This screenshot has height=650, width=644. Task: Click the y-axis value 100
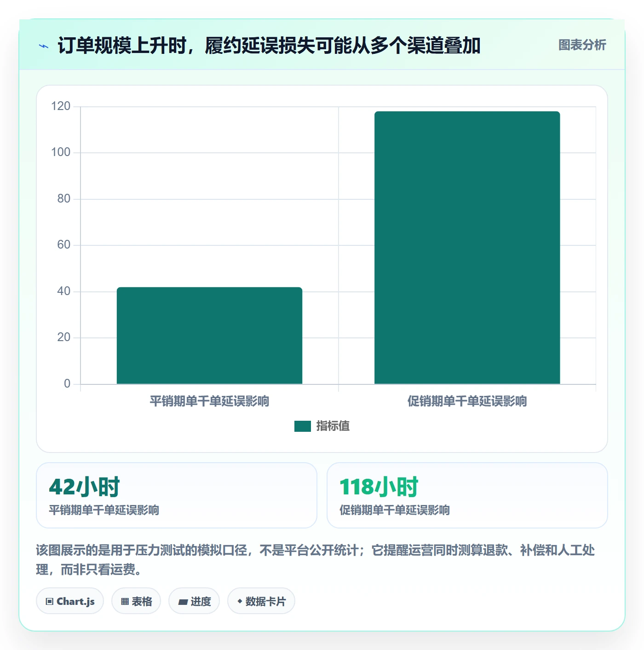coord(61,152)
